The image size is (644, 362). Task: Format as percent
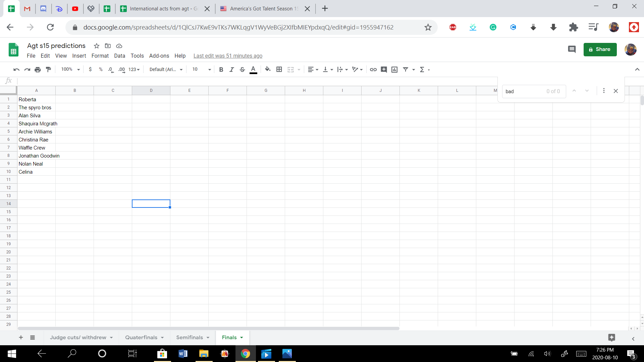pos(101,69)
